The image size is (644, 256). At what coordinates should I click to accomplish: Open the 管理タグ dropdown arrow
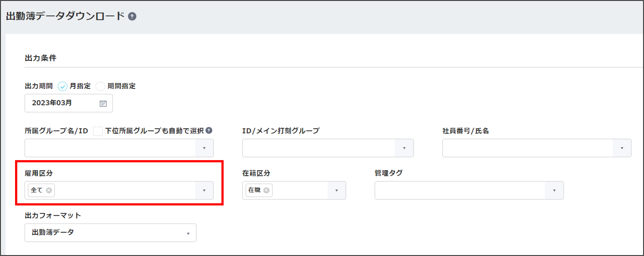pos(554,190)
